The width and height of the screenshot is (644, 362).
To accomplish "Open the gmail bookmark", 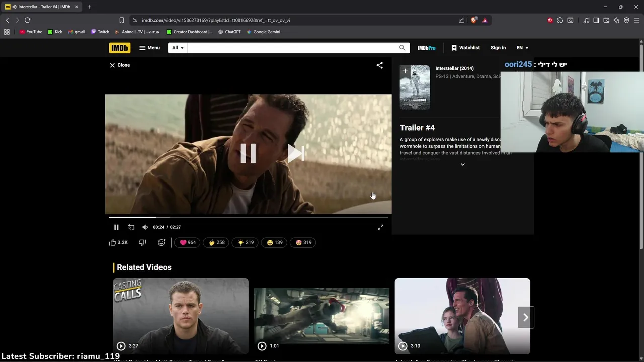I will (76, 32).
